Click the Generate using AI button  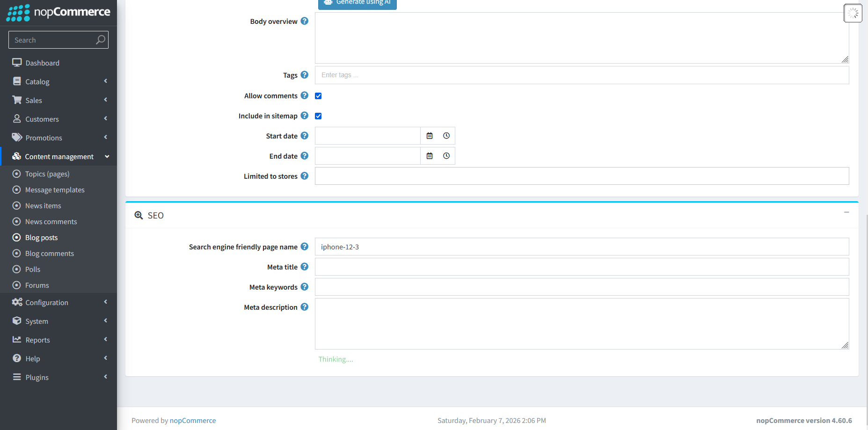click(x=357, y=3)
